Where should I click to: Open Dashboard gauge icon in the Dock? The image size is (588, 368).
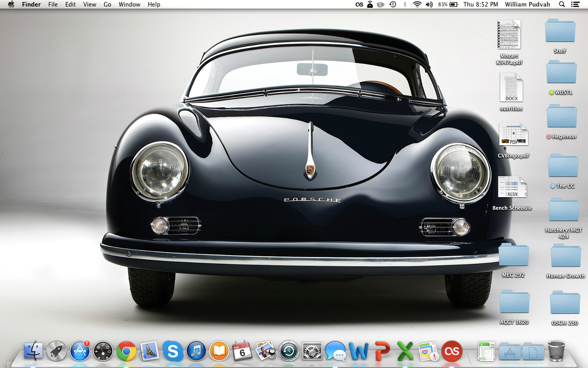tap(103, 351)
